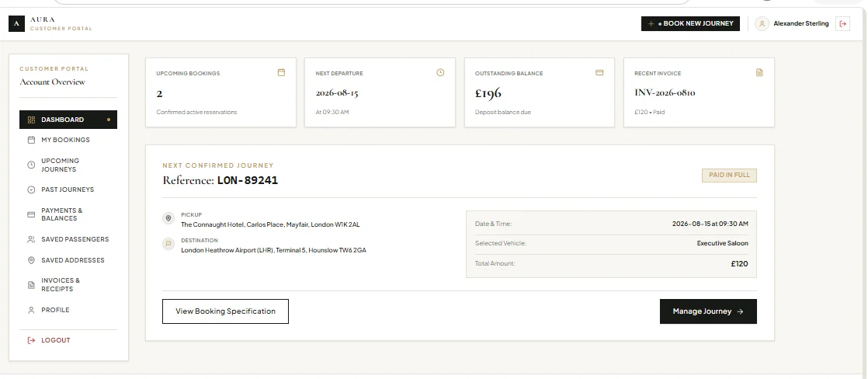Image resolution: width=868 pixels, height=379 pixels.
Task: Click date value 2026-08-15 at 09:30 AM
Action: click(x=710, y=224)
